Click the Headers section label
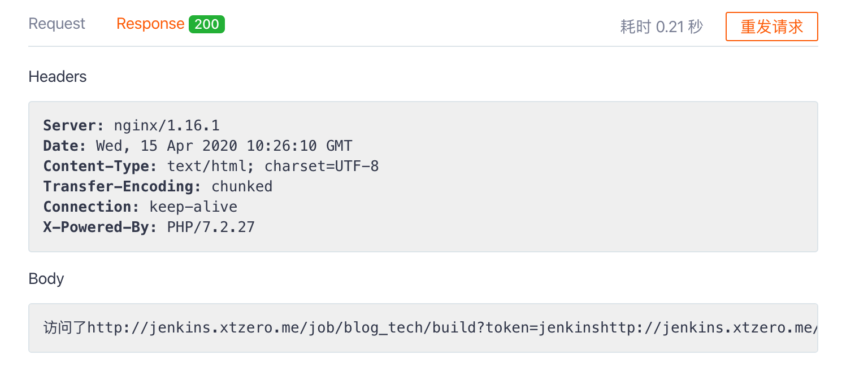This screenshot has height=385, width=868. (58, 77)
